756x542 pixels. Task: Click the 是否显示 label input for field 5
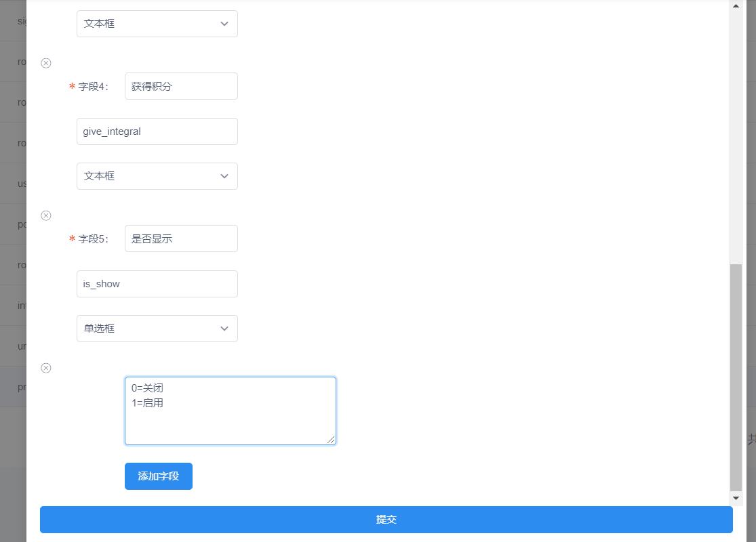[180, 238]
